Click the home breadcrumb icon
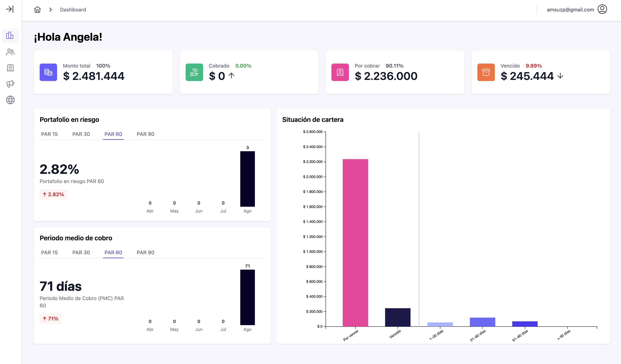 pyautogui.click(x=37, y=10)
